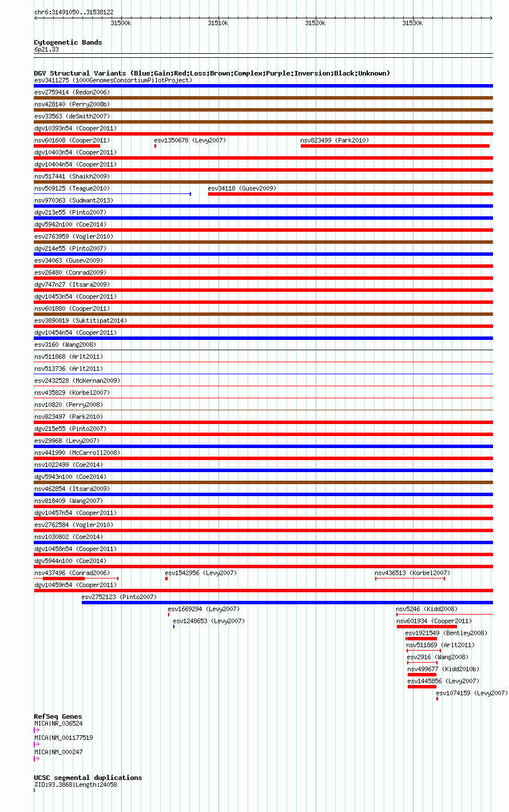Click the 6p21.33 band label
Screen dimensions: 509x812
tap(46, 50)
